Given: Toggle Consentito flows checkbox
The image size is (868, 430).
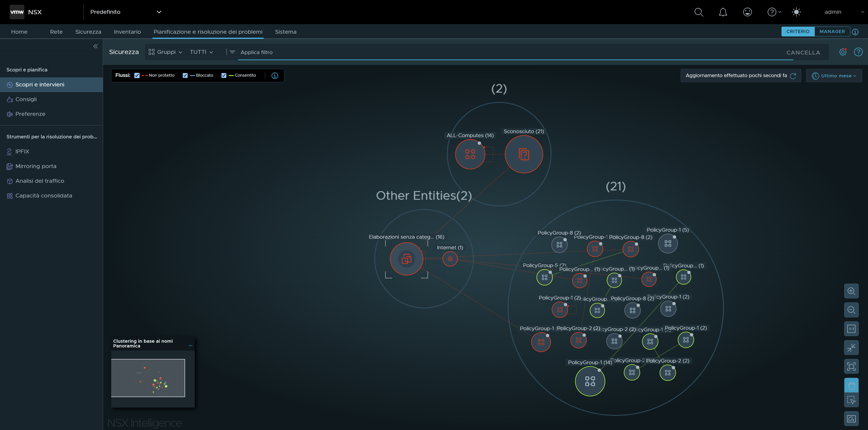Looking at the screenshot, I should click(224, 76).
